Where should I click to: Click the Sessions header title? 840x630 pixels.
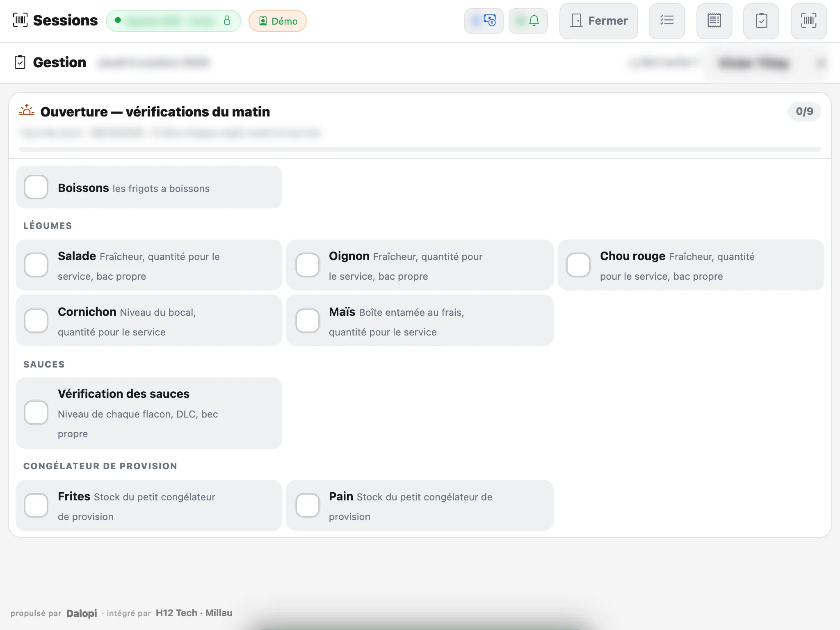click(65, 21)
